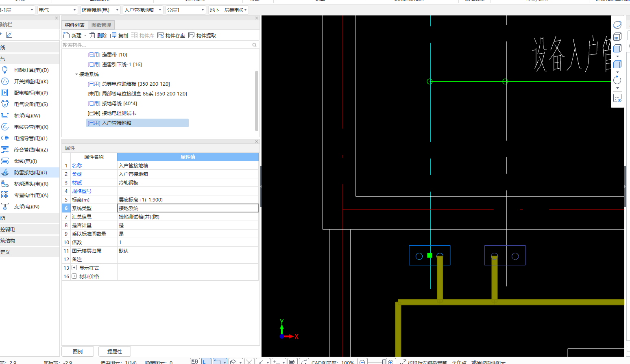This screenshot has height=364, width=630.
Task: Select 电缆导管(电)(L) component type
Action: [30, 138]
